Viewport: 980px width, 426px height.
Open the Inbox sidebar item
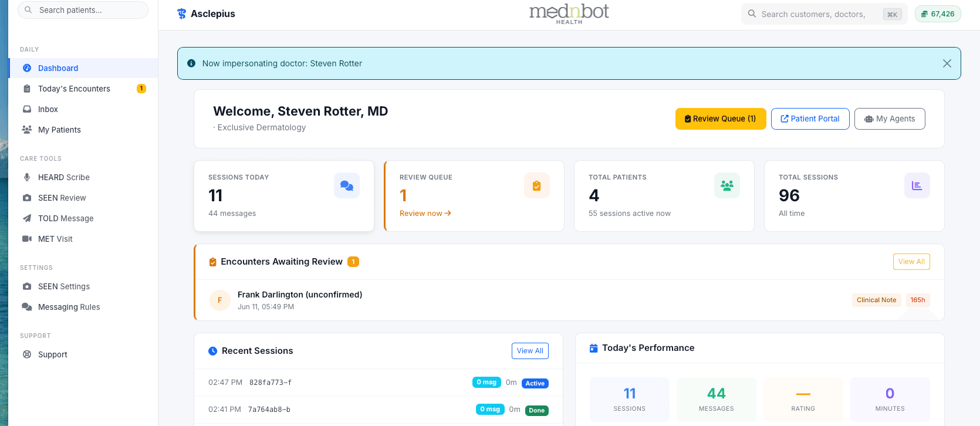pyautogui.click(x=83, y=109)
